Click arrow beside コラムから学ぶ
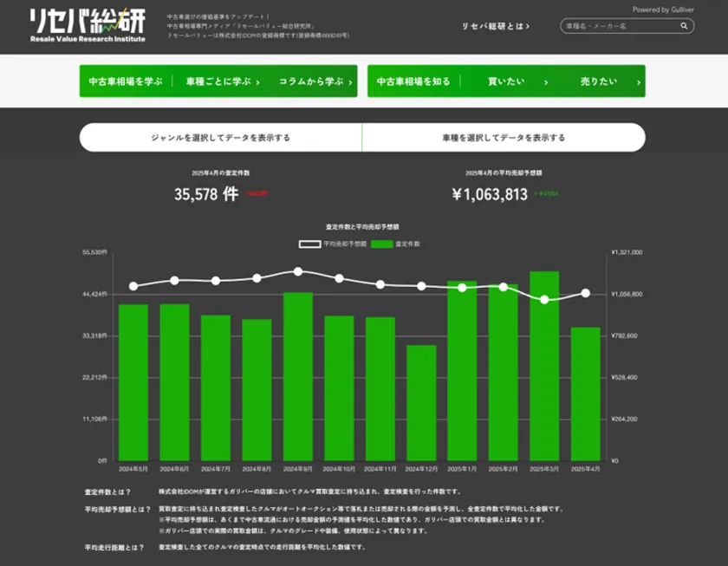728x566 pixels. (x=350, y=82)
